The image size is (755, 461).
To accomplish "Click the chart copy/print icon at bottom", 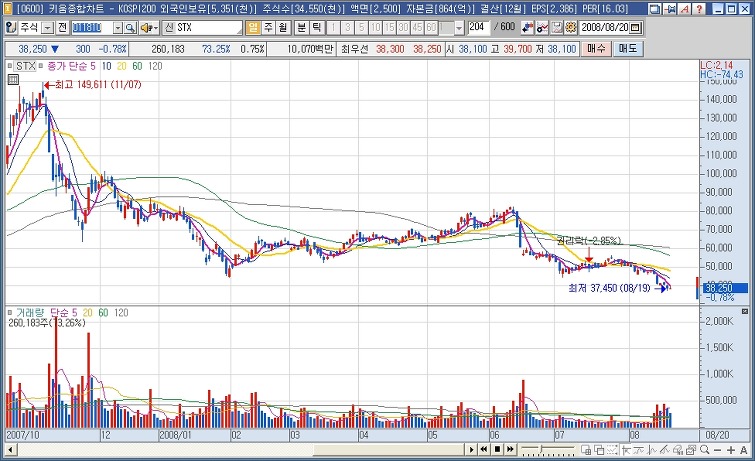I will [x=691, y=450].
